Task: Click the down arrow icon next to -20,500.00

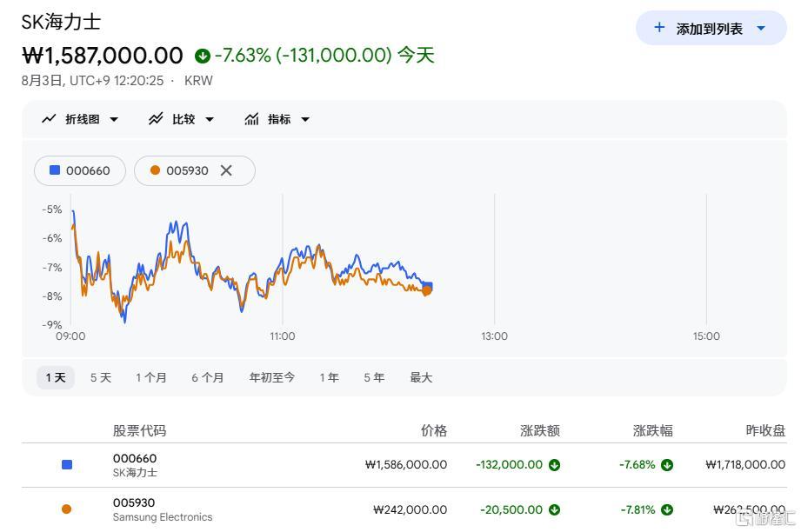Action: pyautogui.click(x=554, y=509)
